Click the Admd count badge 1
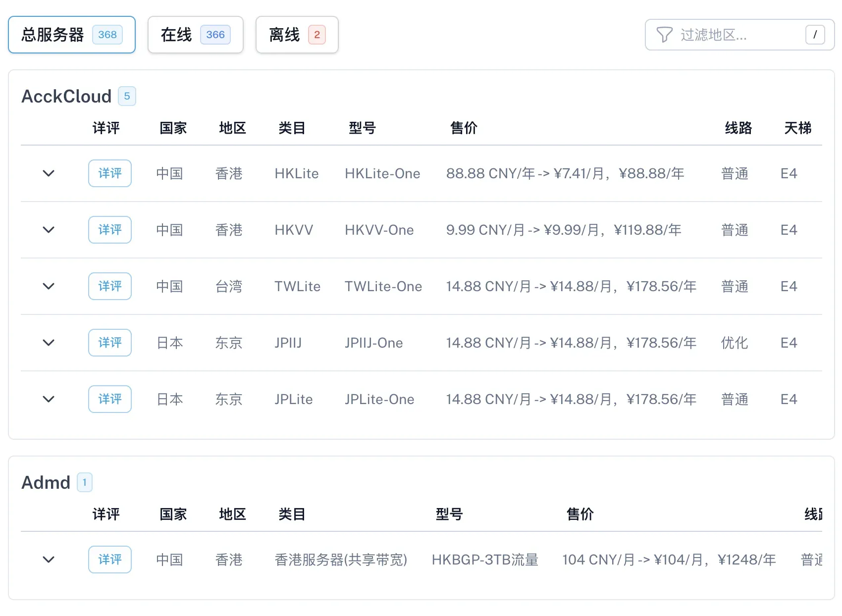This screenshot has width=842, height=616. coord(85,482)
